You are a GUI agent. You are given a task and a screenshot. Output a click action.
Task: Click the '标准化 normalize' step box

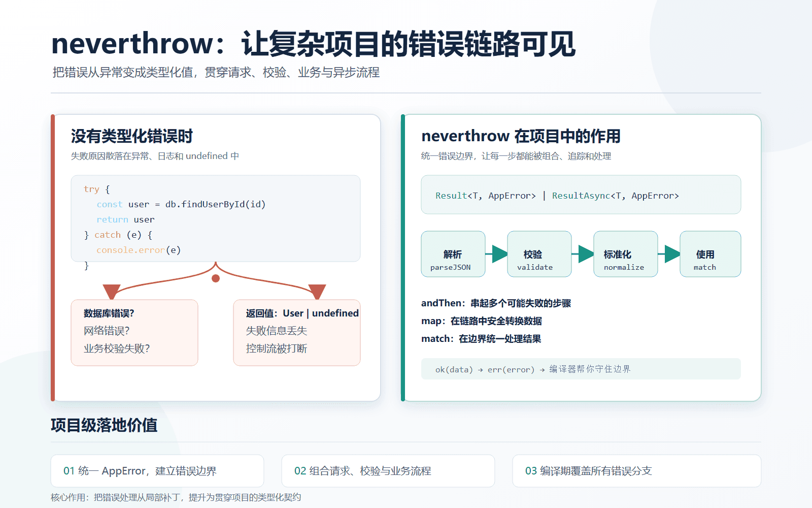(x=626, y=254)
